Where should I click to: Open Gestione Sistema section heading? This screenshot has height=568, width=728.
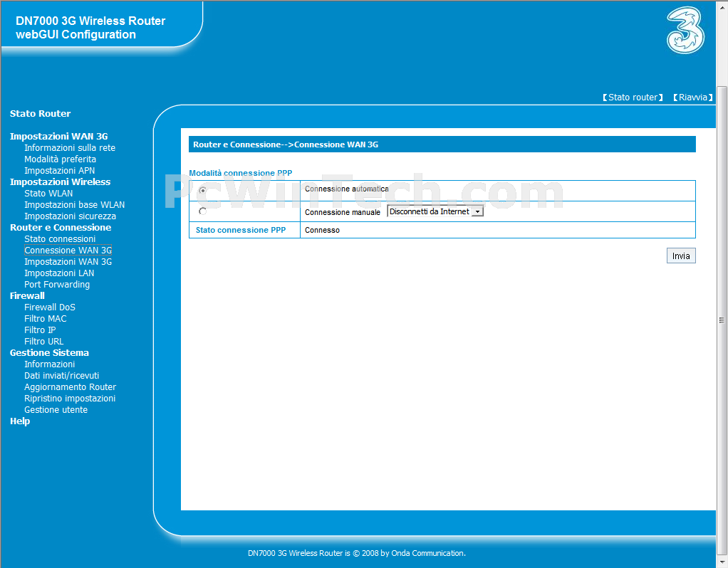coord(50,352)
